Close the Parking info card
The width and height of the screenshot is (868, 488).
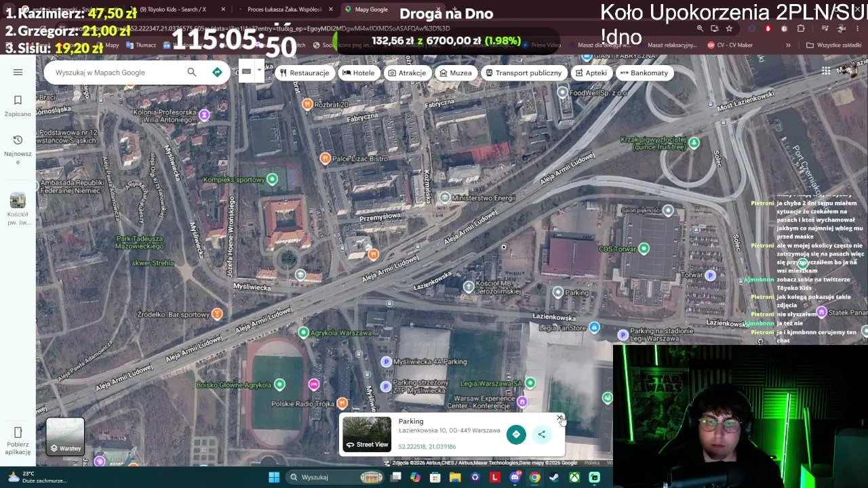(x=559, y=418)
